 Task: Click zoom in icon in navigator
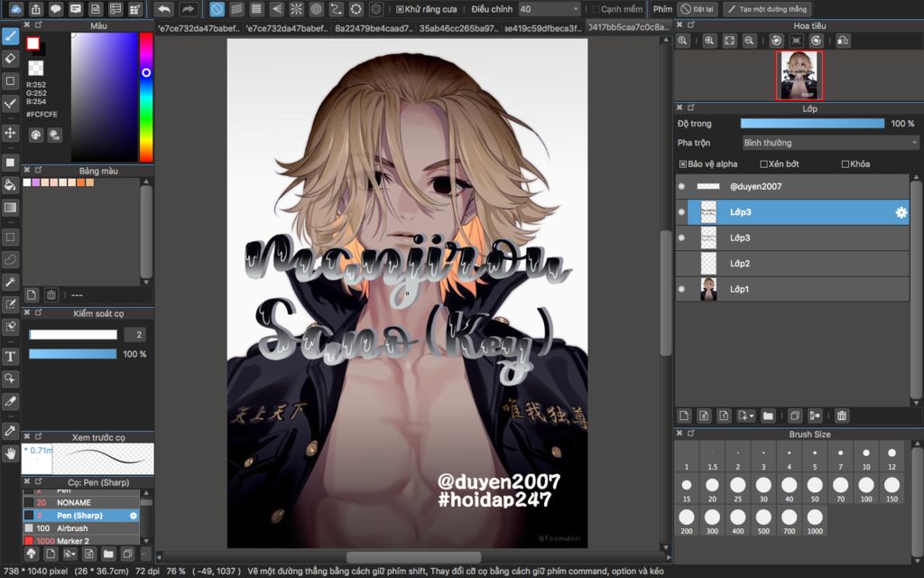[x=709, y=41]
